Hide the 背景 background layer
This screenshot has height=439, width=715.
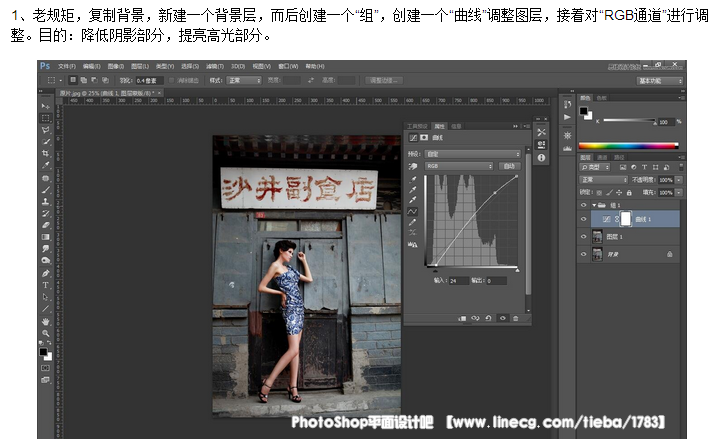point(583,254)
